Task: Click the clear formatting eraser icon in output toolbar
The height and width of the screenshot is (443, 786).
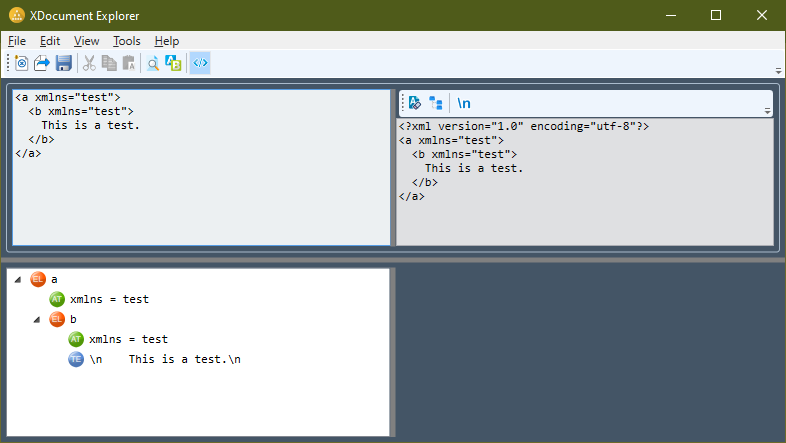Action: pos(415,103)
